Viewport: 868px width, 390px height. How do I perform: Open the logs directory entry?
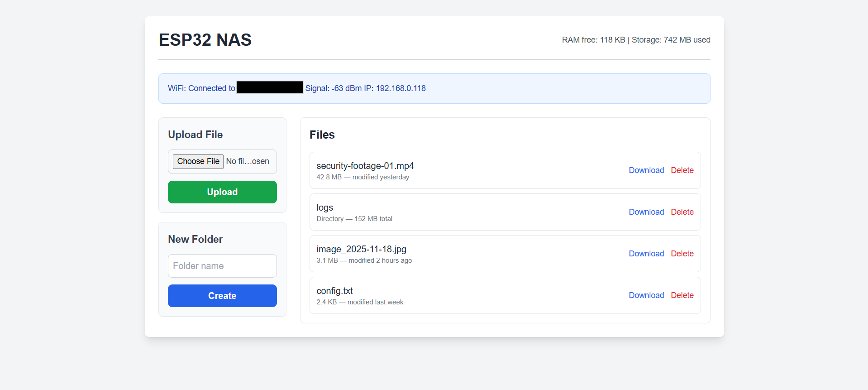click(324, 207)
